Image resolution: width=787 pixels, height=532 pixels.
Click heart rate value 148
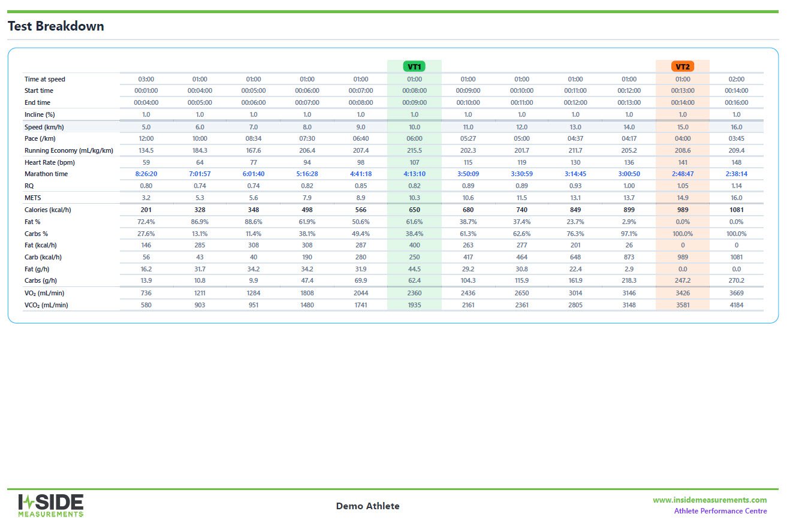(x=736, y=162)
